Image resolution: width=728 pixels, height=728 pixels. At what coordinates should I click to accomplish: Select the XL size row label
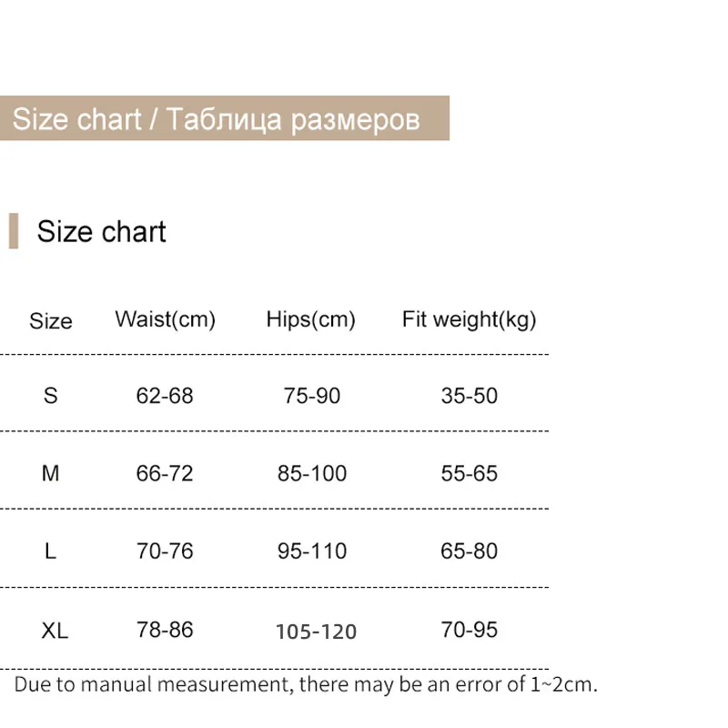[x=55, y=631]
